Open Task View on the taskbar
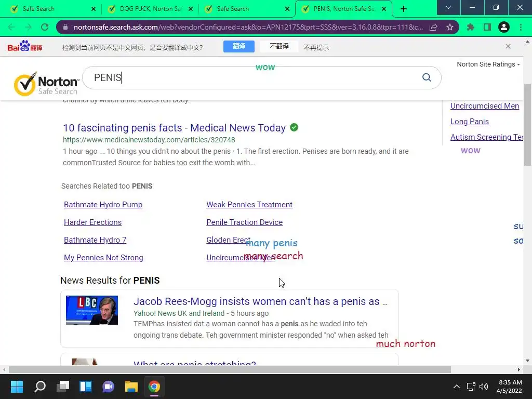The image size is (532, 399). coord(63,387)
